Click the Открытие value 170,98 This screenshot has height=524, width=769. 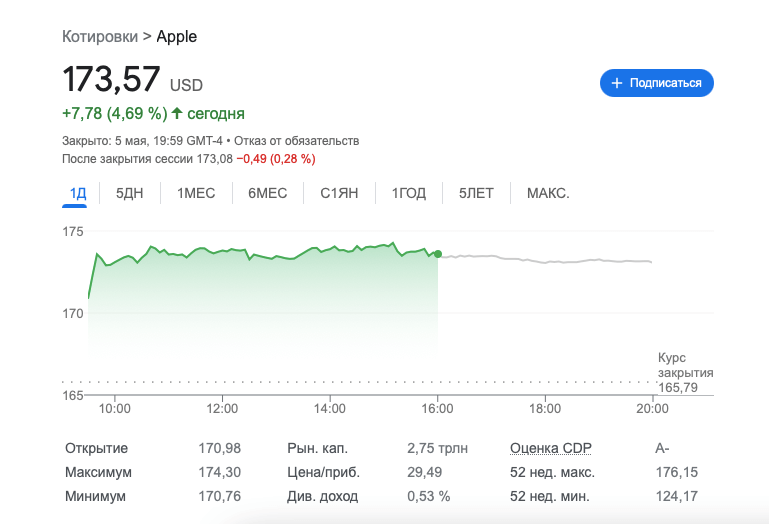point(220,448)
